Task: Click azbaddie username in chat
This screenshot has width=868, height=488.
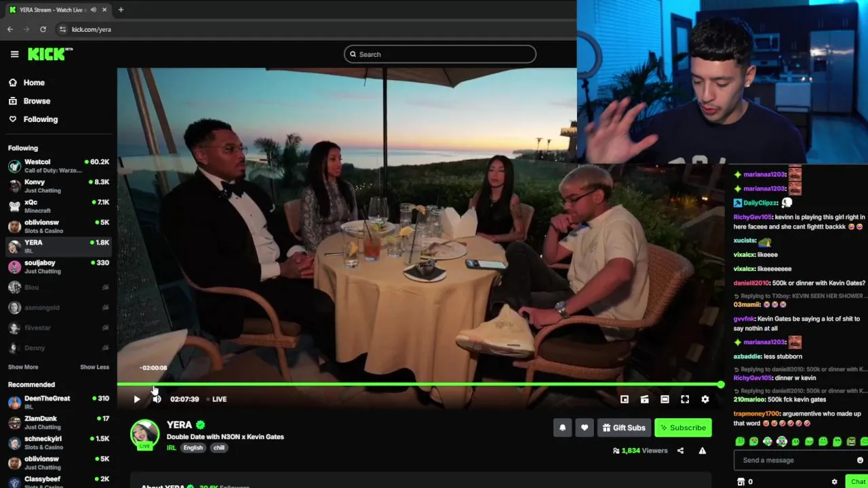Action: tap(747, 357)
